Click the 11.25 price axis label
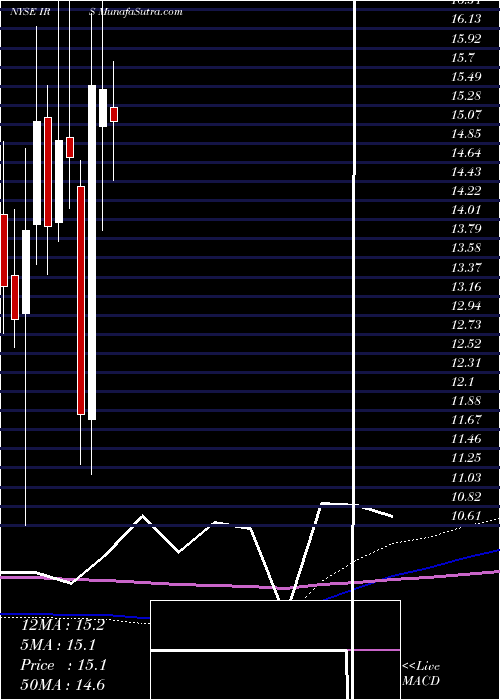Image resolution: width=500 pixels, height=700 pixels. pos(466,458)
